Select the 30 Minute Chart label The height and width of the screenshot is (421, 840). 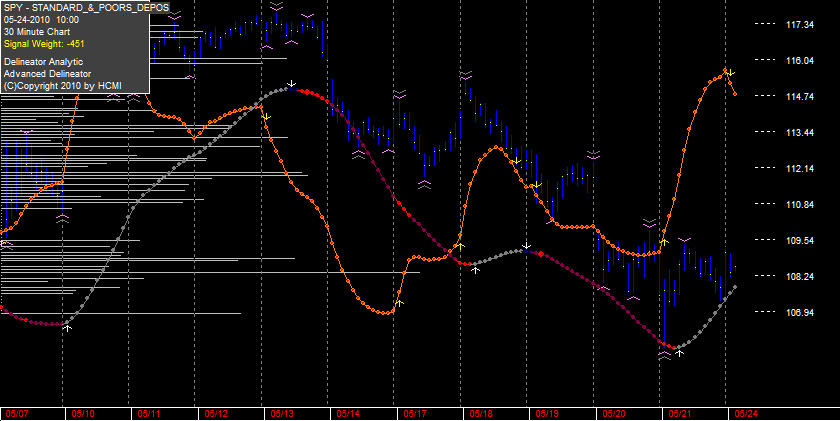[x=37, y=32]
